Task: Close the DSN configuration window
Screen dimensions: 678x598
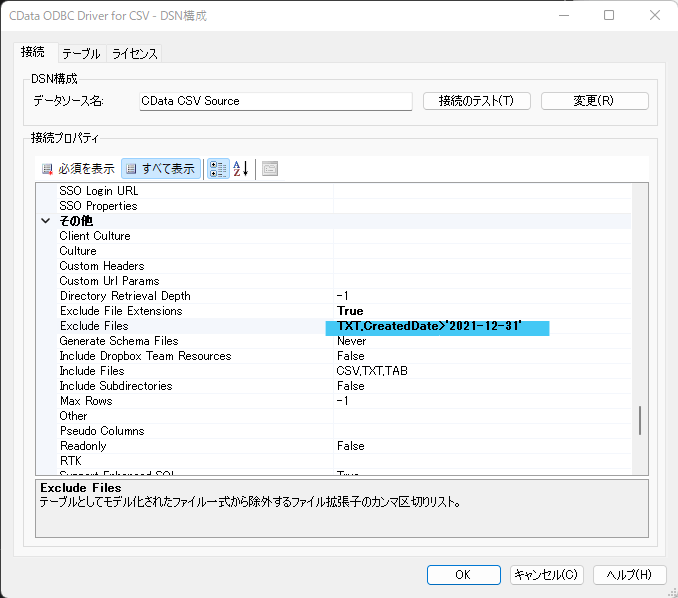Action: pyautogui.click(x=655, y=16)
